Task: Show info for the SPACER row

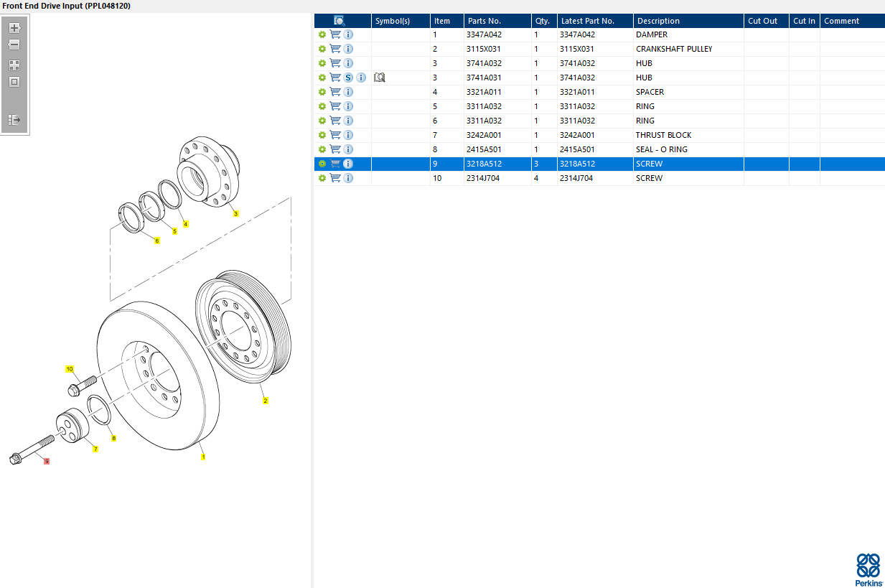Action: [x=348, y=92]
